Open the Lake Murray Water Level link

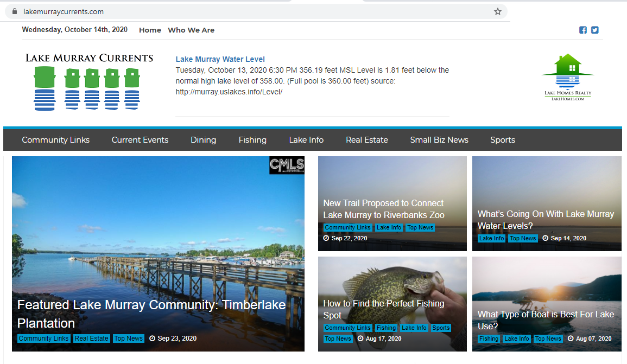click(220, 59)
